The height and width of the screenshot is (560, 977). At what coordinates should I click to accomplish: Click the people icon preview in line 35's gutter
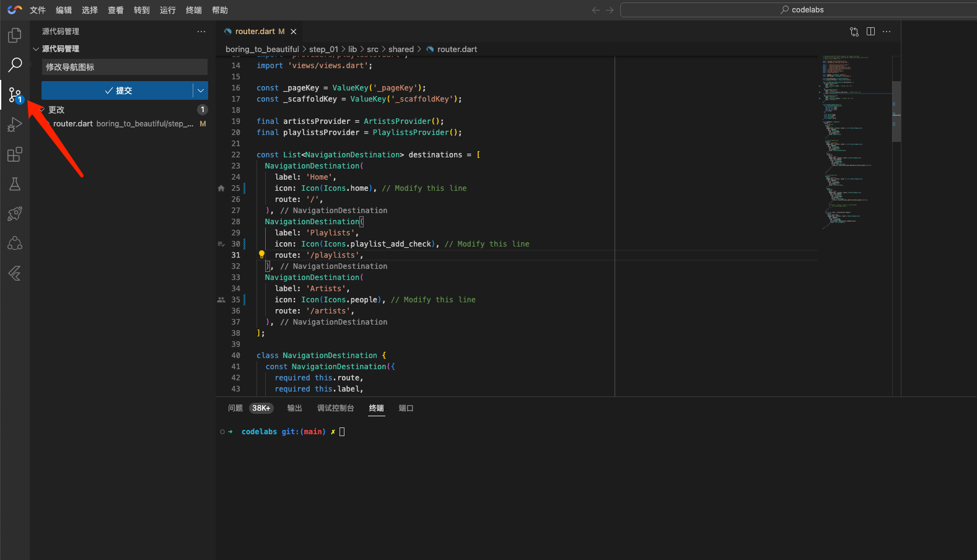(x=221, y=300)
